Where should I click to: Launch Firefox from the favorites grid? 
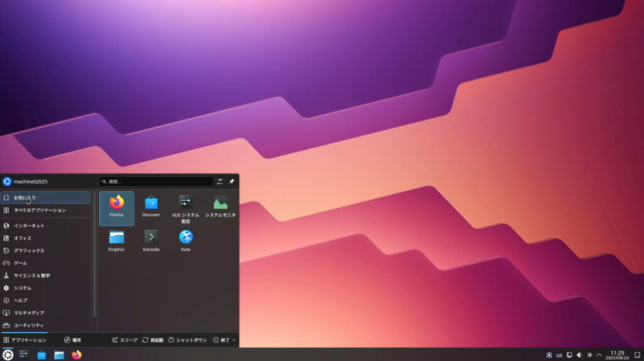click(116, 207)
